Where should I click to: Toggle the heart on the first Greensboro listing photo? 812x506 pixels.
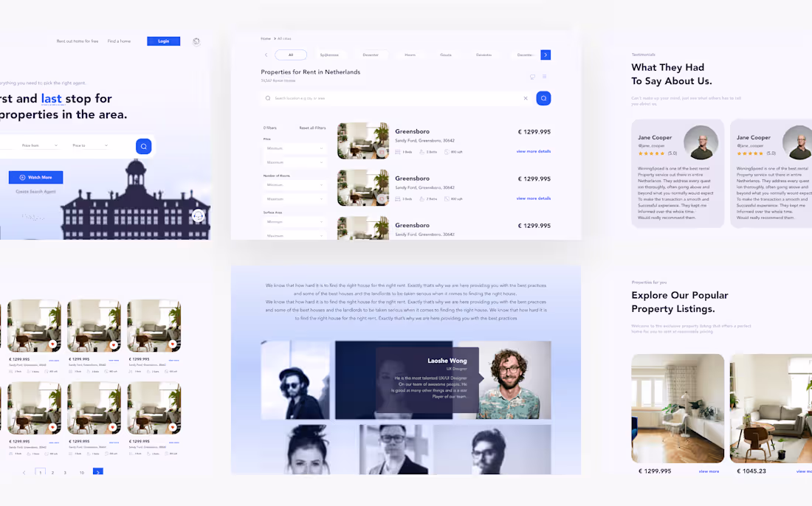click(x=382, y=152)
